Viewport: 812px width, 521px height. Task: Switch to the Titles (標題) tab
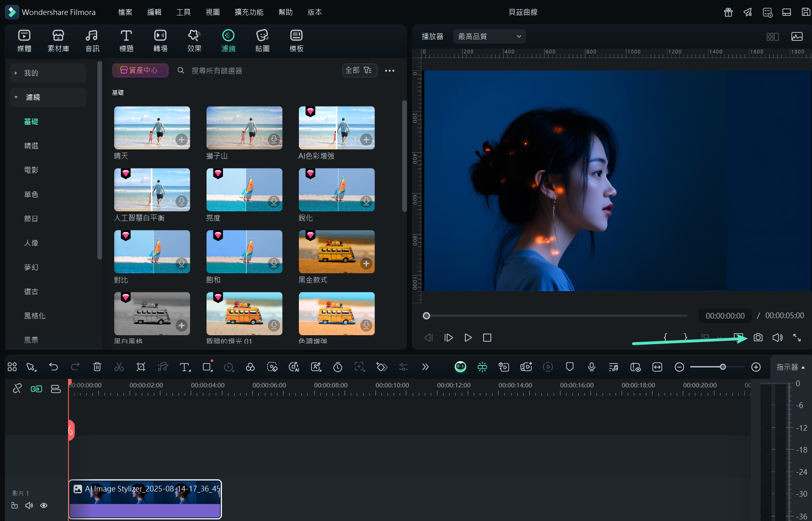tap(126, 41)
